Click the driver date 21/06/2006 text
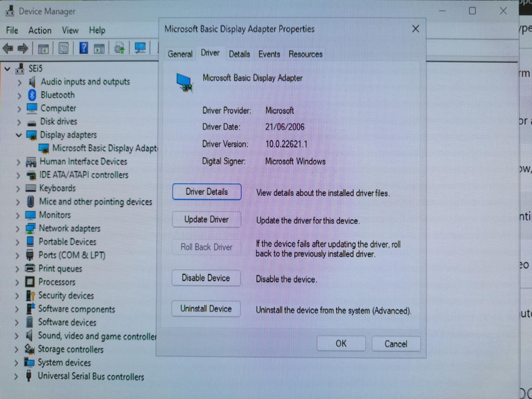This screenshot has width=532, height=399. [x=285, y=127]
